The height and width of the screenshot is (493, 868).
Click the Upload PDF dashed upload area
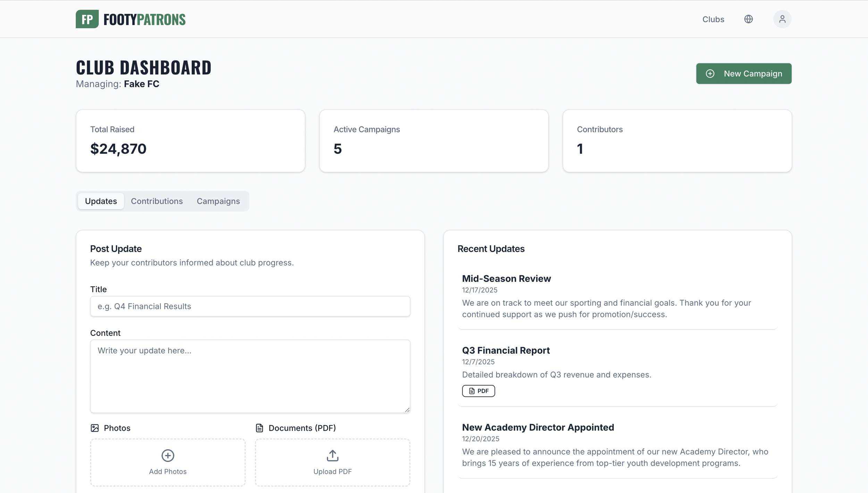pos(332,462)
